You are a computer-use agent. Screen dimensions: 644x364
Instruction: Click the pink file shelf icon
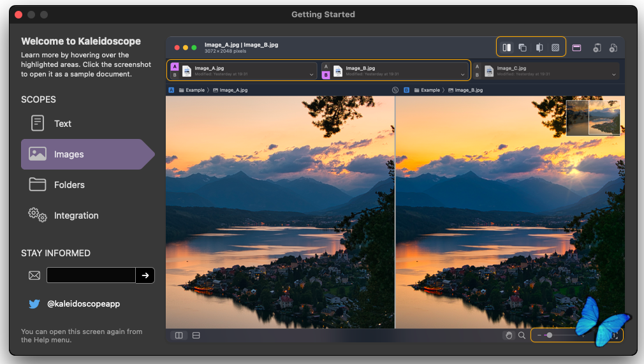click(x=576, y=47)
